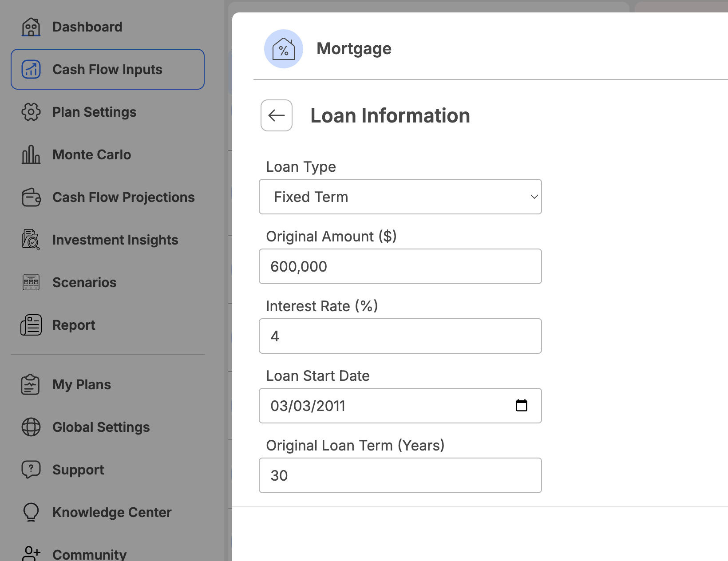This screenshot has width=728, height=561.
Task: Click the Plan Settings gear icon
Action: coord(31,112)
